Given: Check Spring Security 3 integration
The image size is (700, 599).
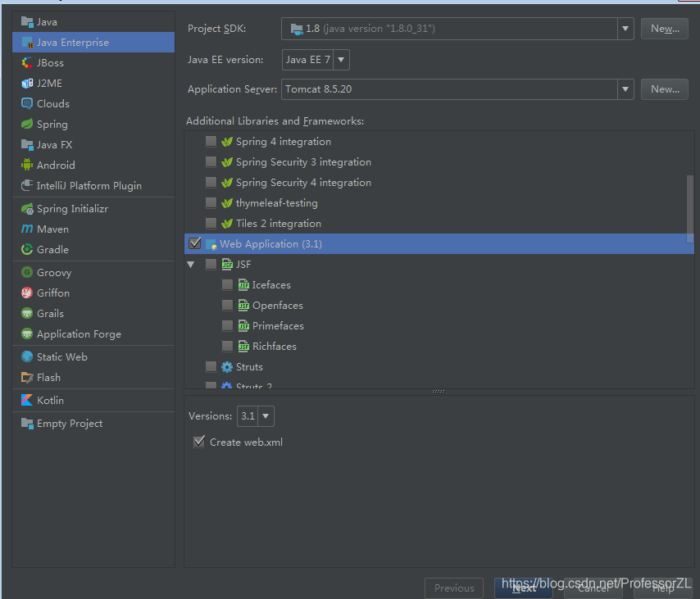Looking at the screenshot, I should point(211,161).
